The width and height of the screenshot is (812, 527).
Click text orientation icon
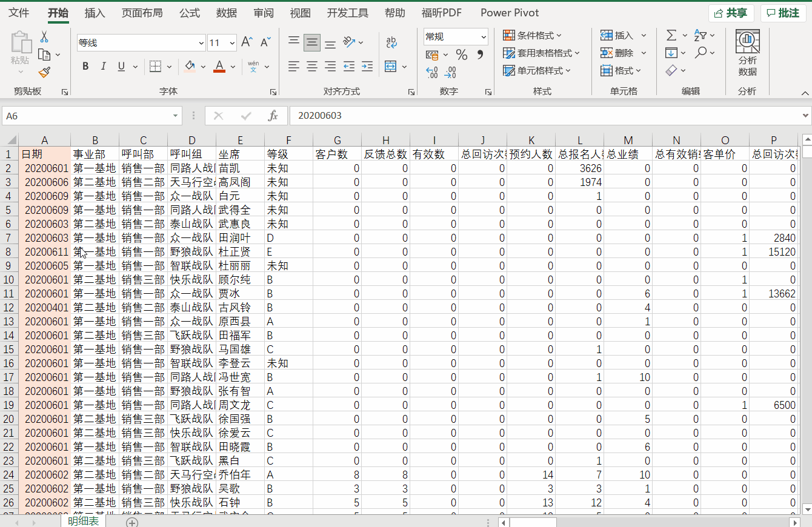(349, 42)
